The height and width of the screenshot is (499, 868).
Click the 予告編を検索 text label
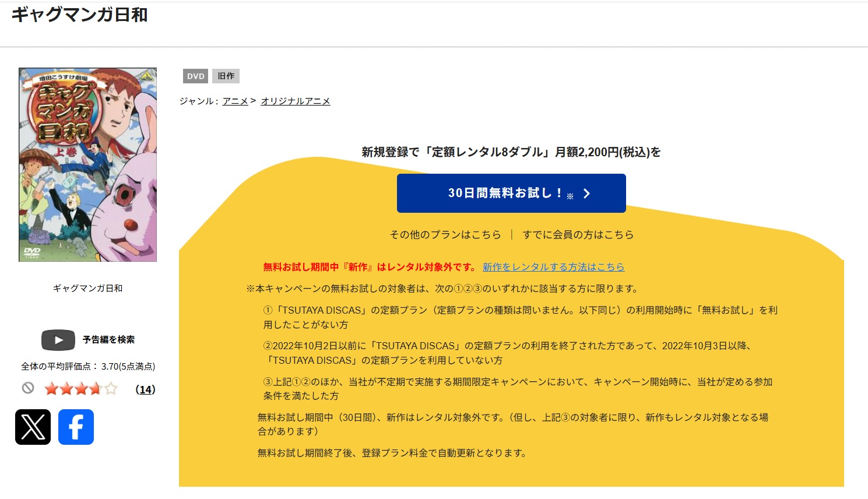pos(108,340)
